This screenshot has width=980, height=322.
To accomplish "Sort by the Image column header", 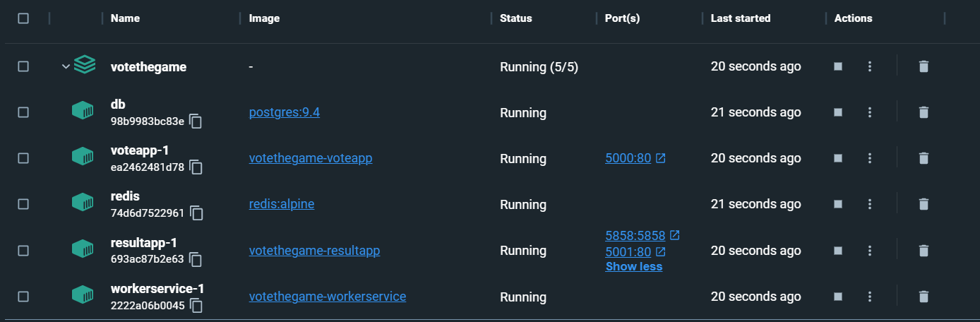I will point(265,18).
